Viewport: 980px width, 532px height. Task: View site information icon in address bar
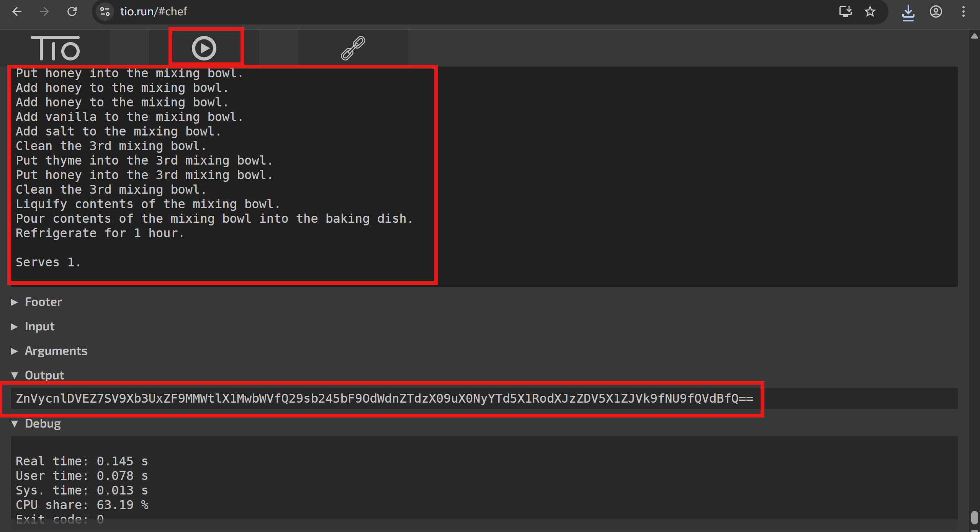(105, 11)
